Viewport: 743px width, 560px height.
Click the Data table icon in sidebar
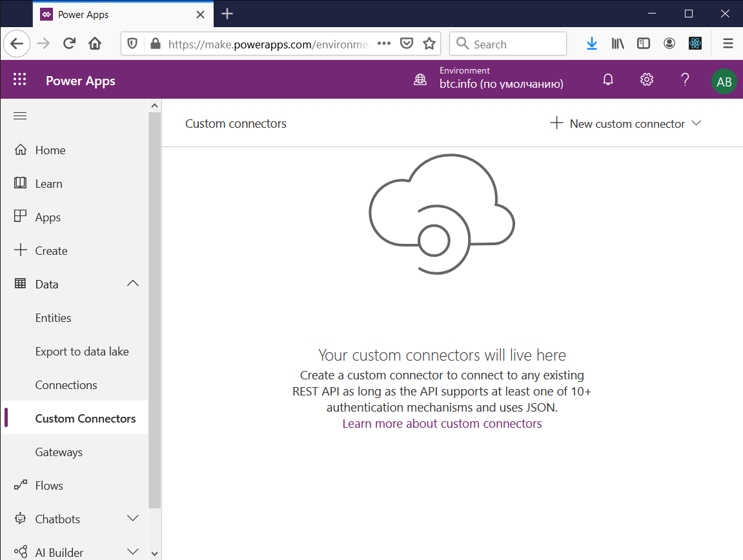[21, 284]
